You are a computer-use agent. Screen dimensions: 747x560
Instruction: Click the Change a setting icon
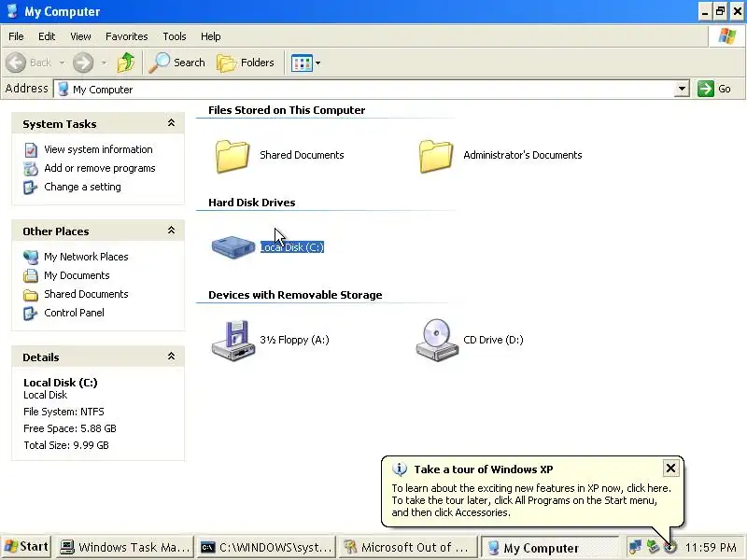coord(31,188)
